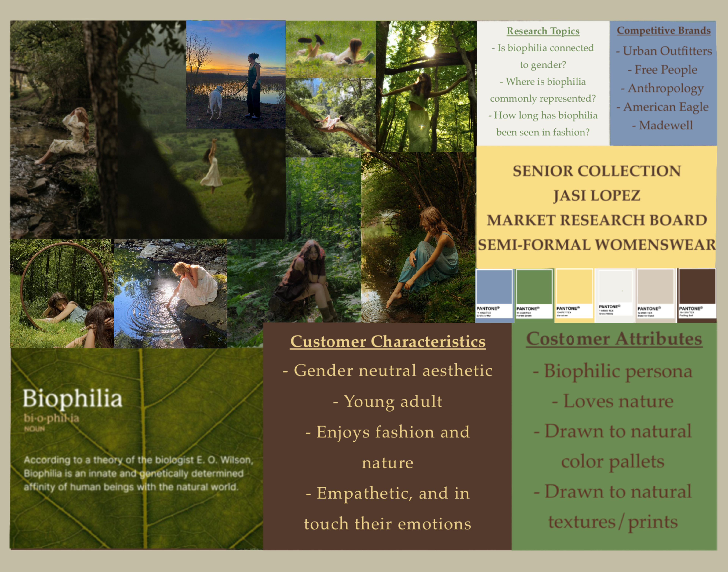The width and height of the screenshot is (728, 572).
Task: Click the green leaf Biophilia definition image
Action: pyautogui.click(x=137, y=449)
